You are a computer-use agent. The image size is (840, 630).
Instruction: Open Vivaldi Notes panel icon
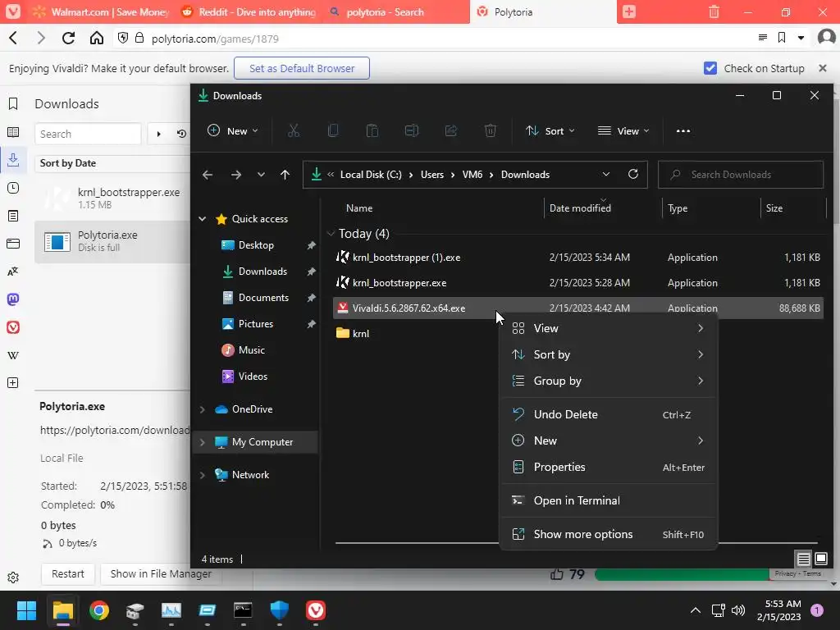coord(13,216)
